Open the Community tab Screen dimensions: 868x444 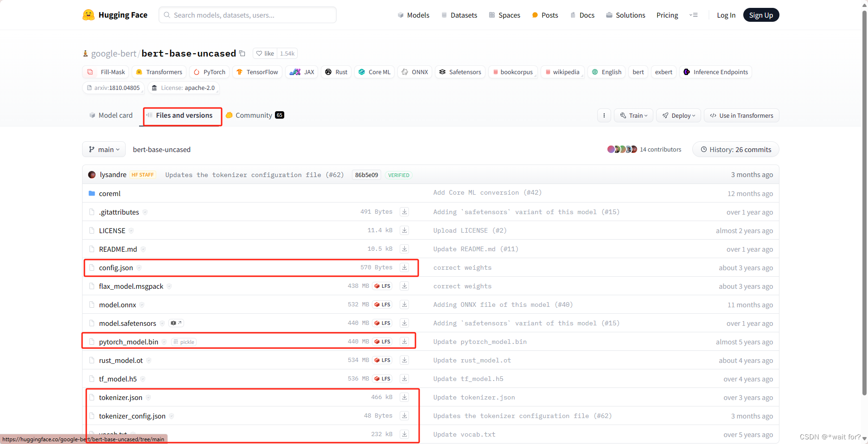pos(253,115)
